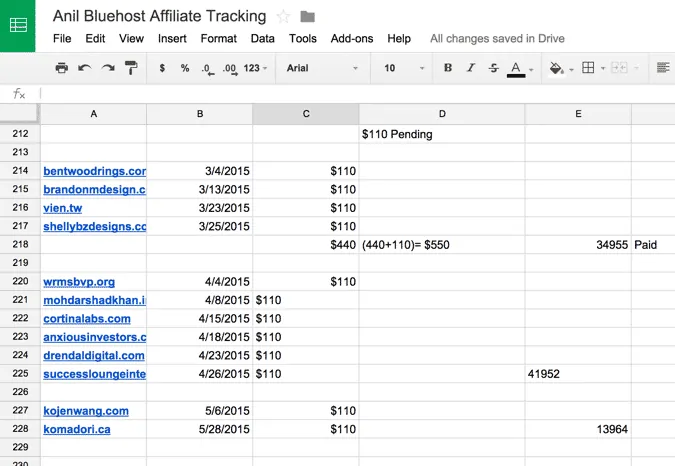Click 'All changes saved in Drive' status
Viewport: 675px width, 466px height.
(x=497, y=39)
